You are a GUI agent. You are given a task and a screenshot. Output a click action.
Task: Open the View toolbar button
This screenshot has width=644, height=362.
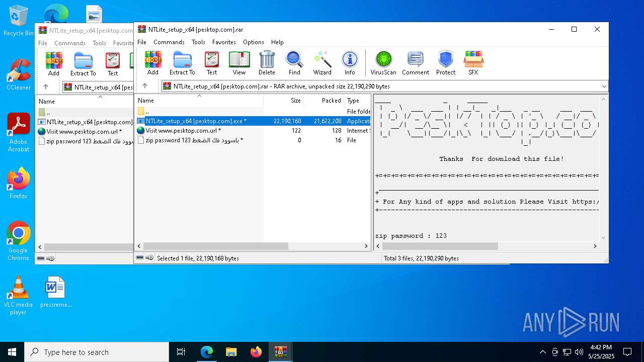239,63
